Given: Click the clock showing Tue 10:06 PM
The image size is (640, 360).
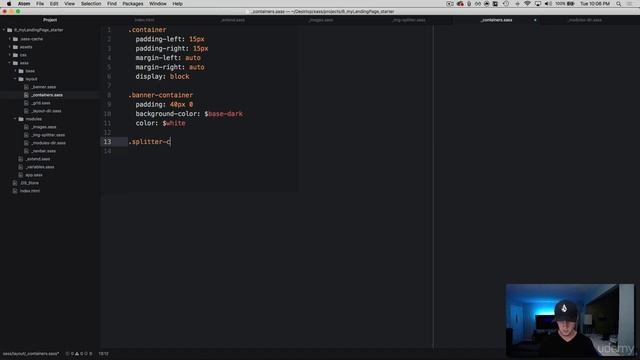Looking at the screenshot, I should point(595,4).
